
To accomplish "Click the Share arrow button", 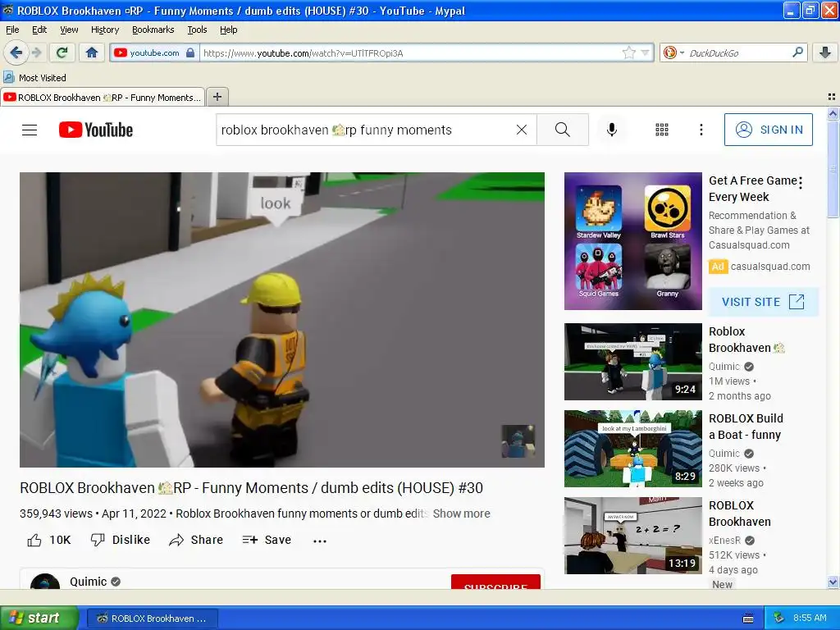I will [x=196, y=540].
